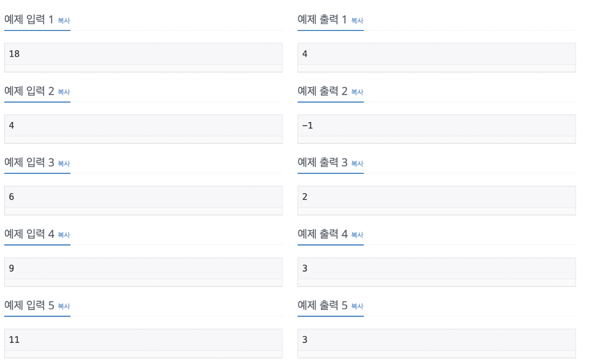Copy example input 3 via 복사 link
Viewport: 590px width, 364px height.
click(64, 164)
